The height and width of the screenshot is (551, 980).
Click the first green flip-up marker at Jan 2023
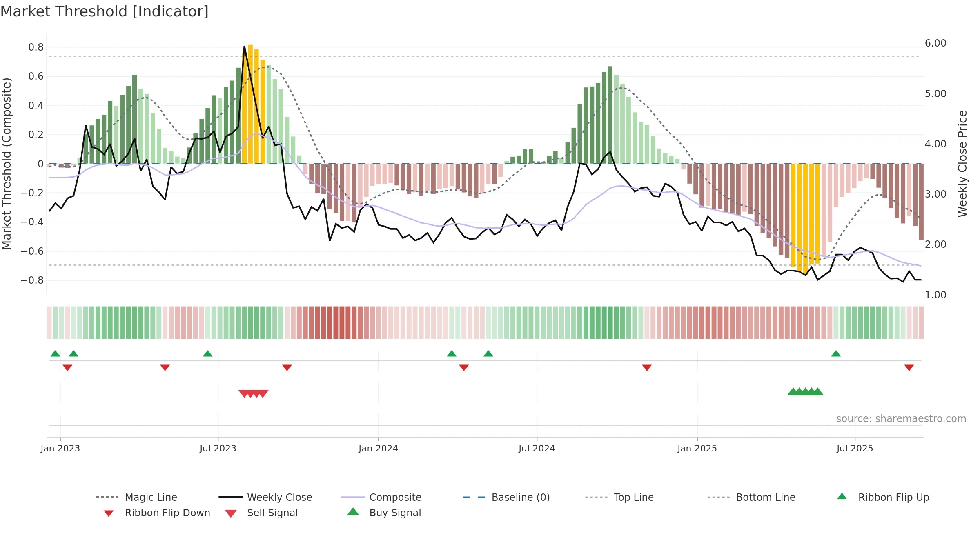(x=55, y=353)
